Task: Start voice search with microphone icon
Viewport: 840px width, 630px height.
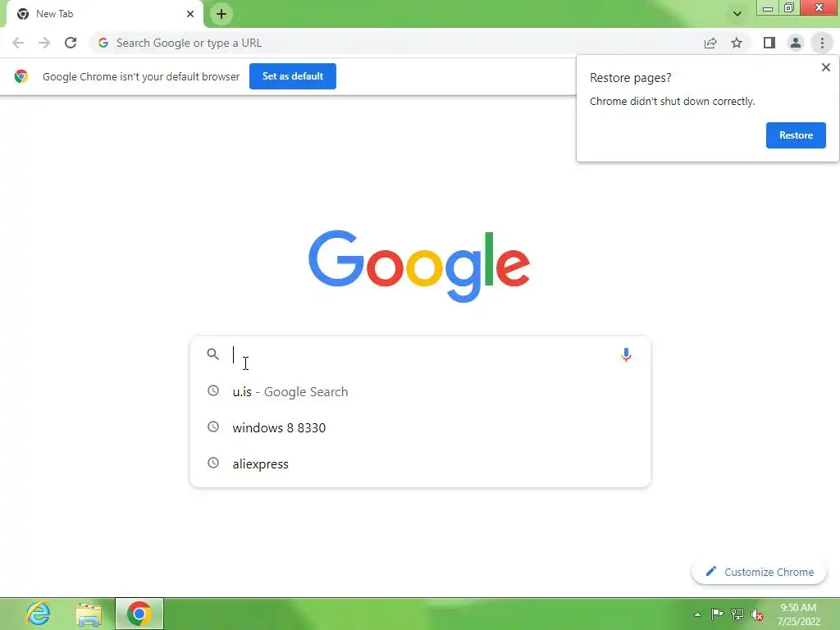Action: (626, 354)
